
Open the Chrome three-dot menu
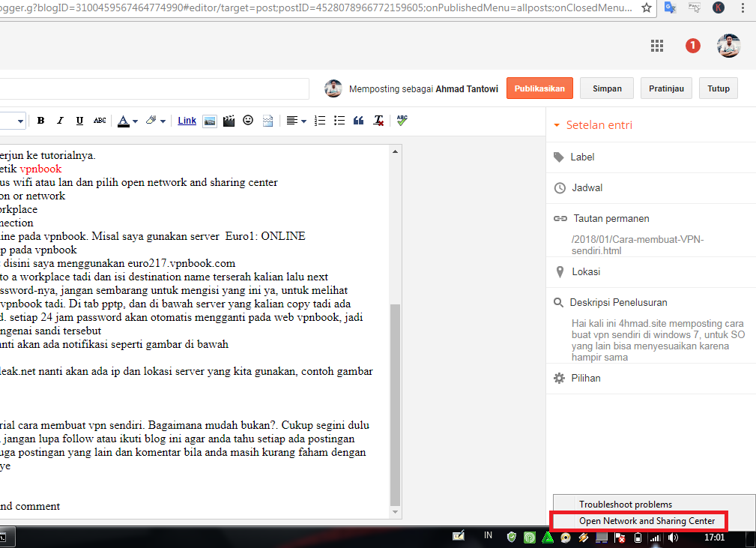(x=743, y=7)
